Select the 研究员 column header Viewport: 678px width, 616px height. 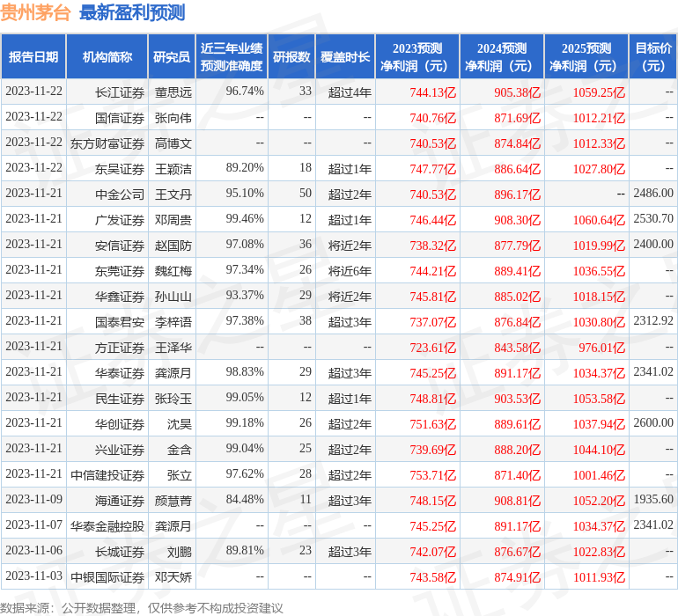coord(172,56)
